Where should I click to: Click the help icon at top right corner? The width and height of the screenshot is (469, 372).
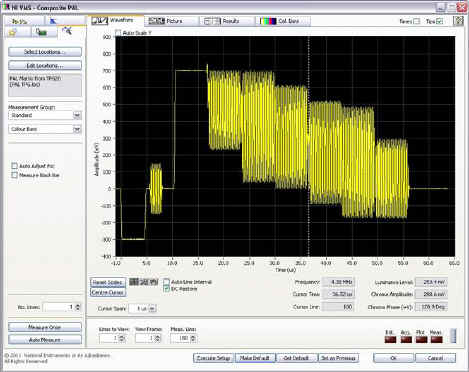pyautogui.click(x=458, y=21)
